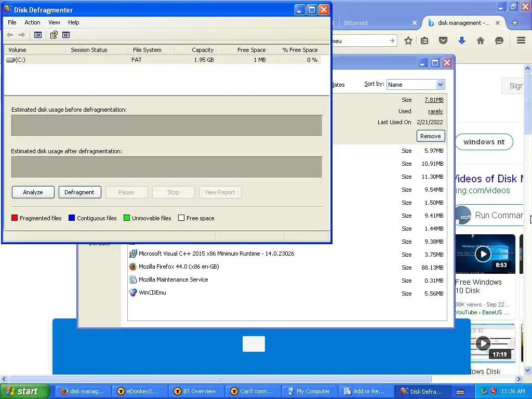Click the keyboard icon in system tray
Viewport: 532px width, 399px height.
460,392
